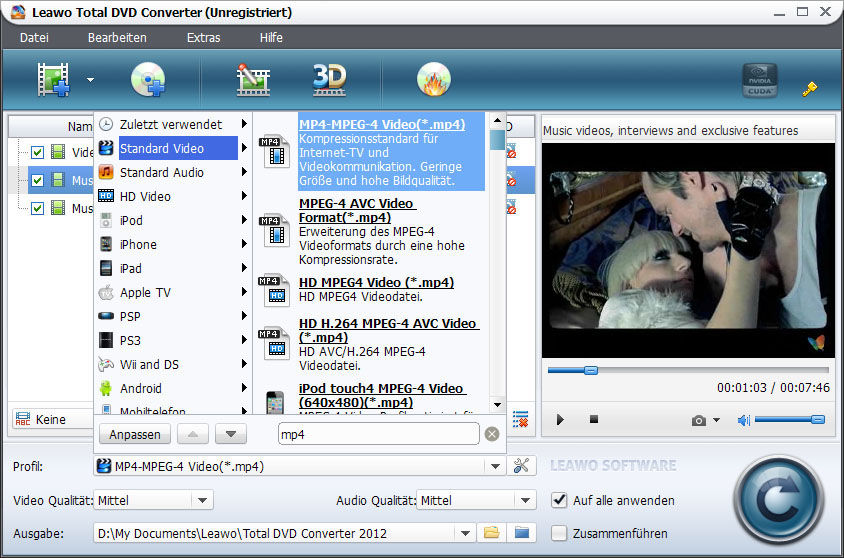Uncheck the first Vide file checkbox

coord(37,152)
